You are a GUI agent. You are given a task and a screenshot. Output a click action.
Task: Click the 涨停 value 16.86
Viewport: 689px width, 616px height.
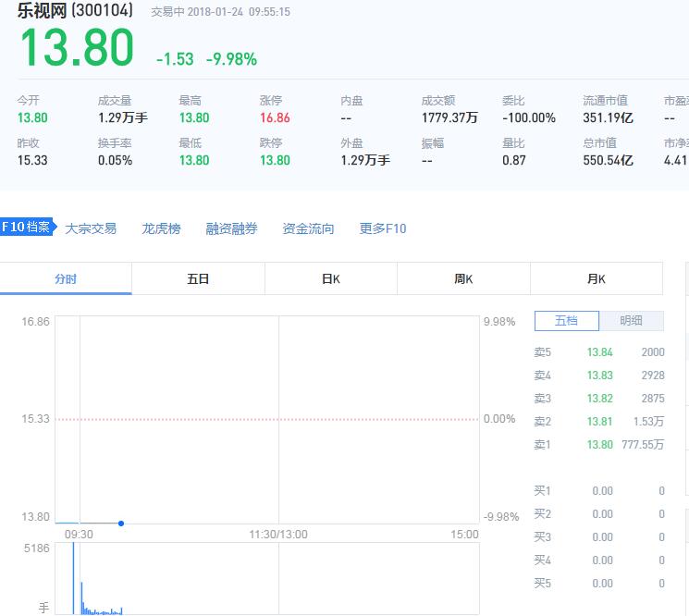275,117
